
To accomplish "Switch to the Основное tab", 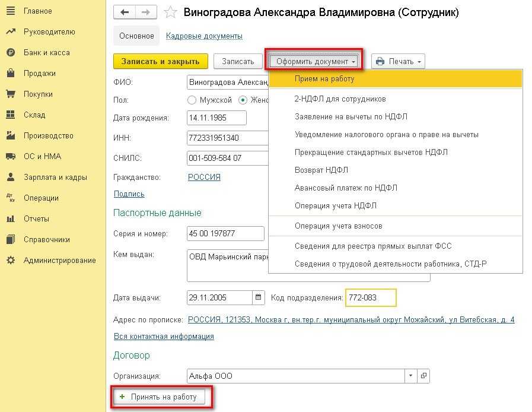I will coord(136,36).
